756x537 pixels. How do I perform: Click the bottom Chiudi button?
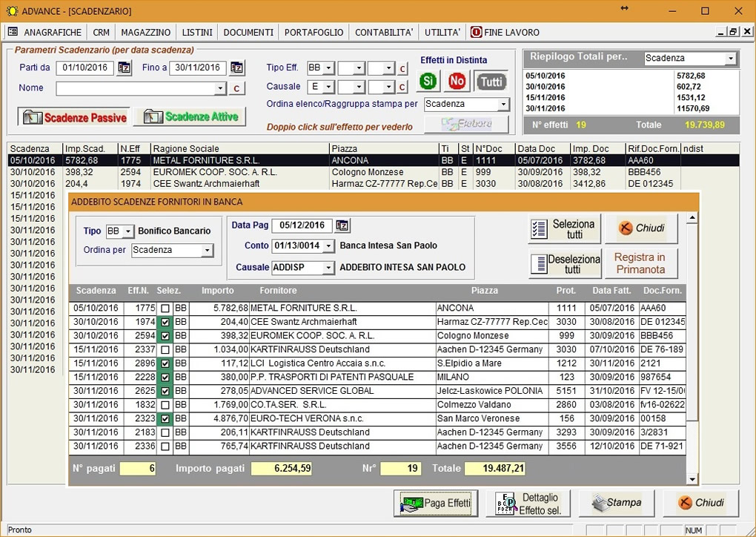coord(701,503)
